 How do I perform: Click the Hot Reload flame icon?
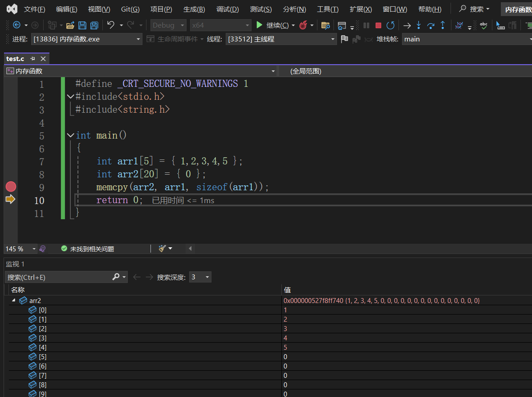coord(303,25)
